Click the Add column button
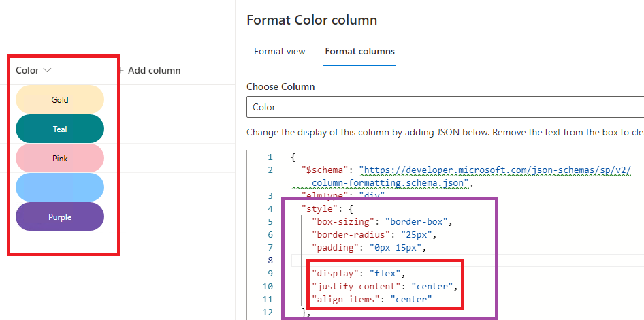 (154, 70)
